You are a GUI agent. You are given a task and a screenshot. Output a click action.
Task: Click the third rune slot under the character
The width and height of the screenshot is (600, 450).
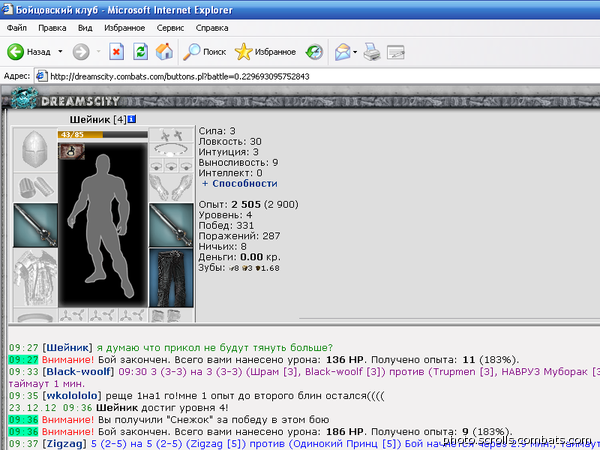pos(133,316)
